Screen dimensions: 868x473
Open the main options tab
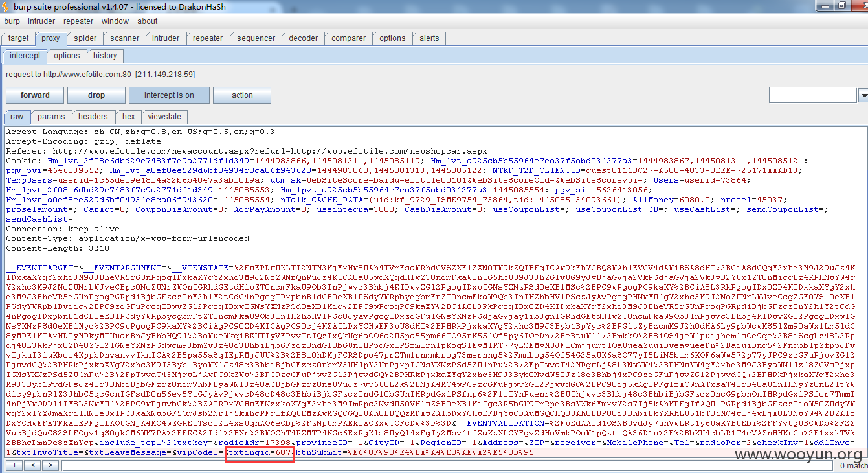[392, 38]
